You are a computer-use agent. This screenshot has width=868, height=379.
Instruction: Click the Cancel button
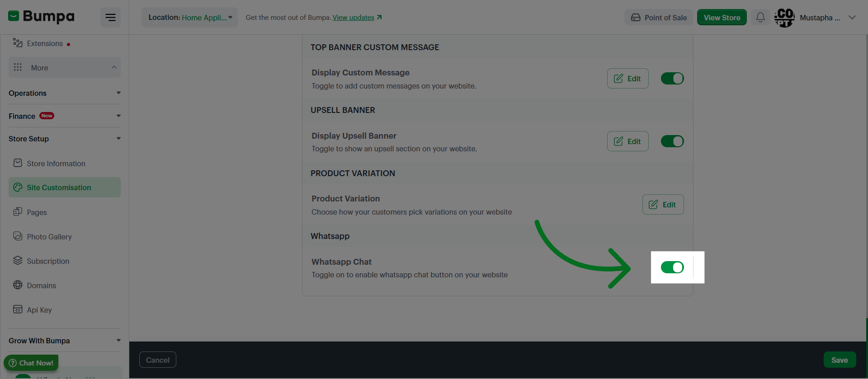click(158, 360)
